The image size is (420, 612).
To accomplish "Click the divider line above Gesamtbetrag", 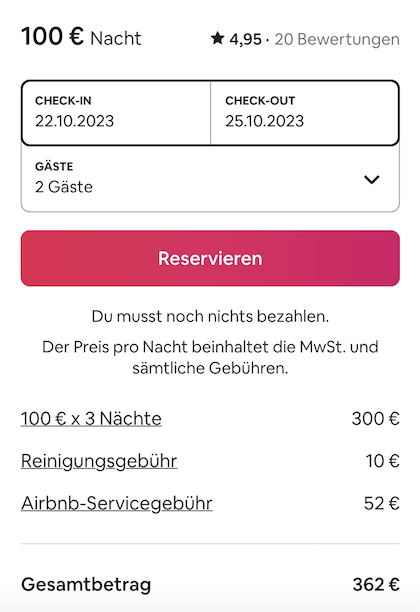I will [210, 543].
